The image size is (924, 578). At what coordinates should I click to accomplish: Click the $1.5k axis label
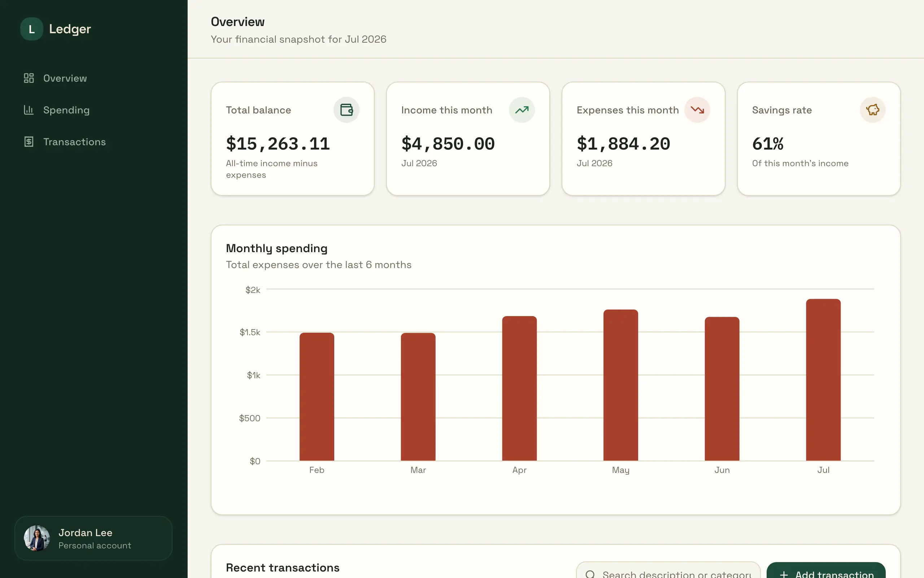[250, 332]
